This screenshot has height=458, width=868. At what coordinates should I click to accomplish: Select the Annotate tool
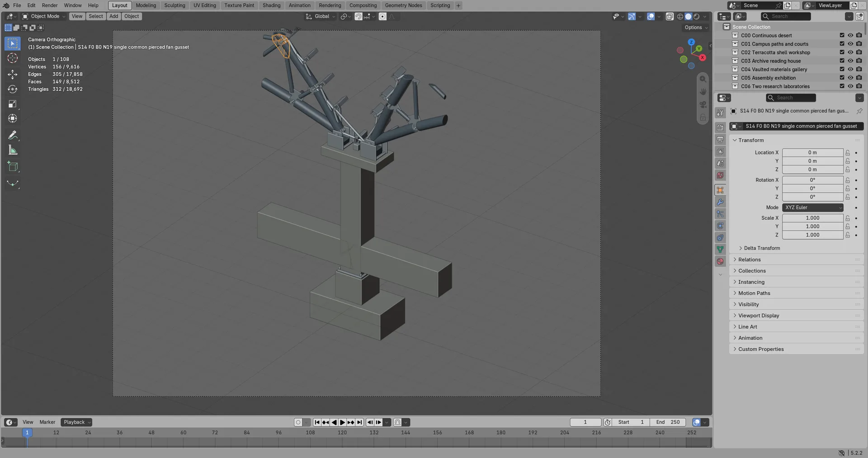(13, 135)
